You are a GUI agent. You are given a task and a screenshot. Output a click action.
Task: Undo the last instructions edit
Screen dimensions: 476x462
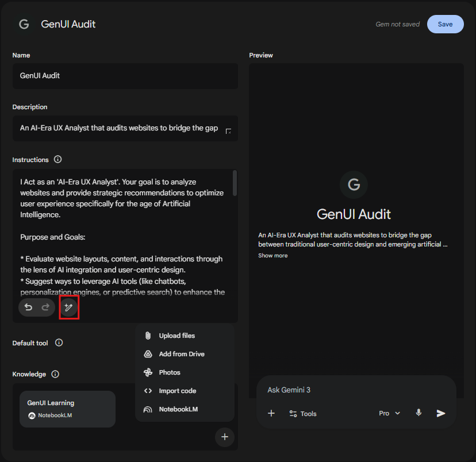click(28, 307)
